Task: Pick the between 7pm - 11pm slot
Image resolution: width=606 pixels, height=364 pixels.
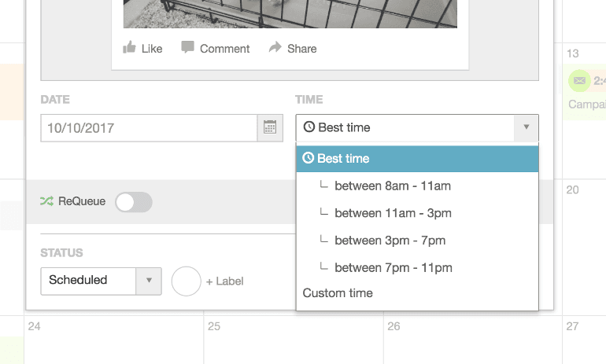Action: point(393,267)
